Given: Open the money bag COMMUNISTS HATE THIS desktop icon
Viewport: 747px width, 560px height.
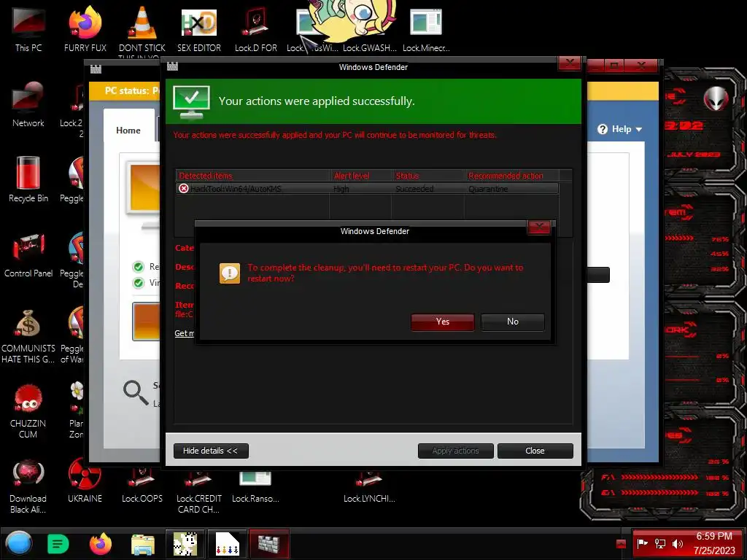Looking at the screenshot, I should pyautogui.click(x=28, y=335).
